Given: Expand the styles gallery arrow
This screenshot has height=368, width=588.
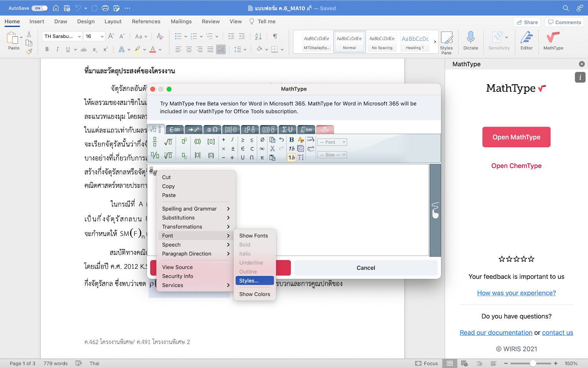Looking at the screenshot, I should click(x=435, y=42).
